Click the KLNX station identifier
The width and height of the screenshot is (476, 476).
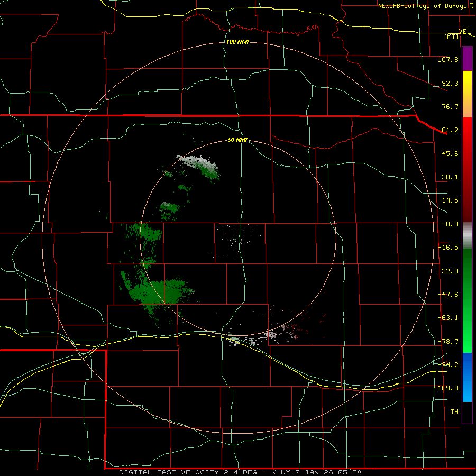tap(281, 472)
